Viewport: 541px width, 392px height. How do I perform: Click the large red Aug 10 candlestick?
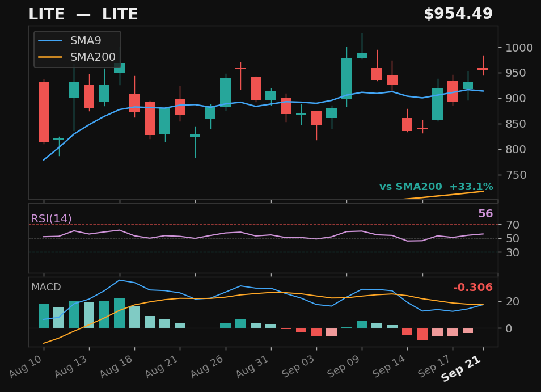[44, 112]
